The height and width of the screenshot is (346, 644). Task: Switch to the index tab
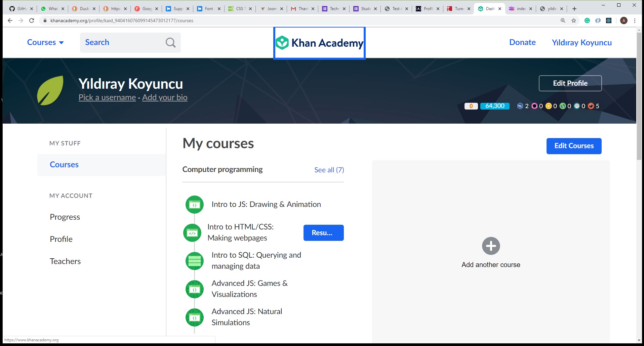[521, 9]
